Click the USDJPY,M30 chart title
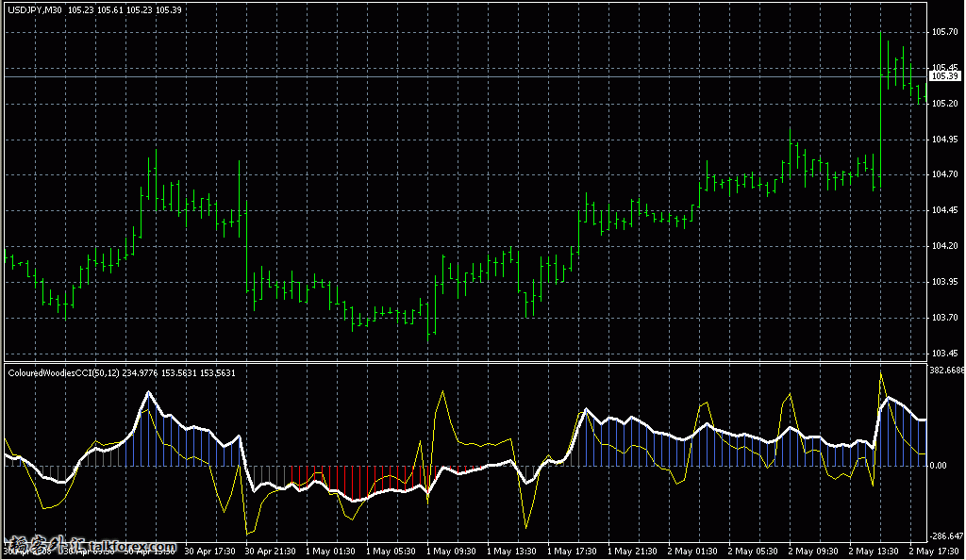The width and height of the screenshot is (966, 560). 33,9
